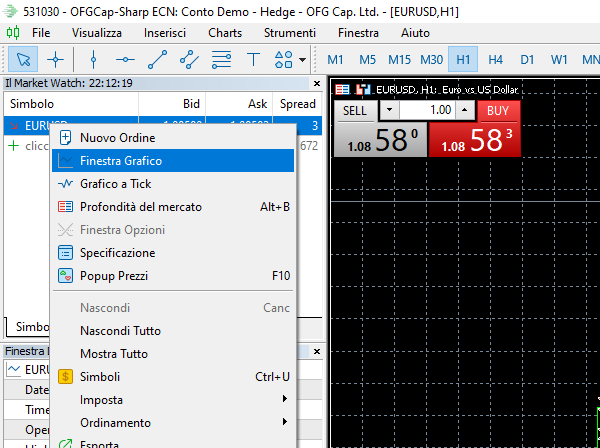Click the one-click trading chart icon
Viewport: 600px width, 448px height.
363,90
